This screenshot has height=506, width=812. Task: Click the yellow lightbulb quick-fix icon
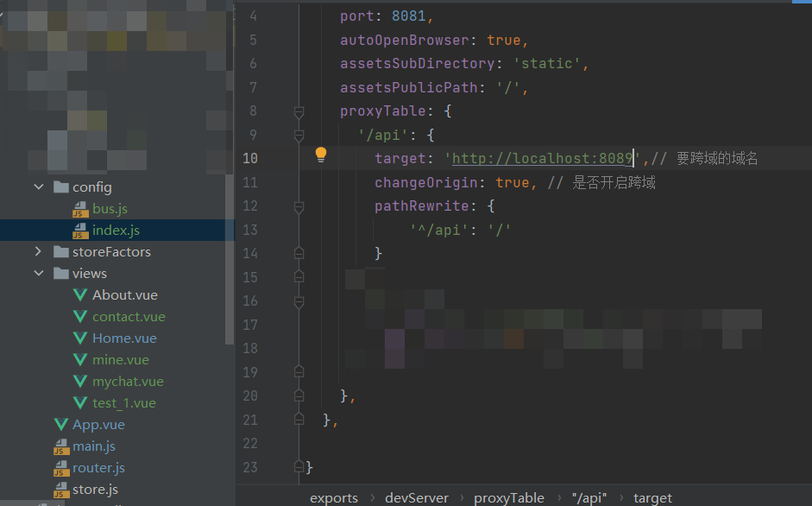321,155
